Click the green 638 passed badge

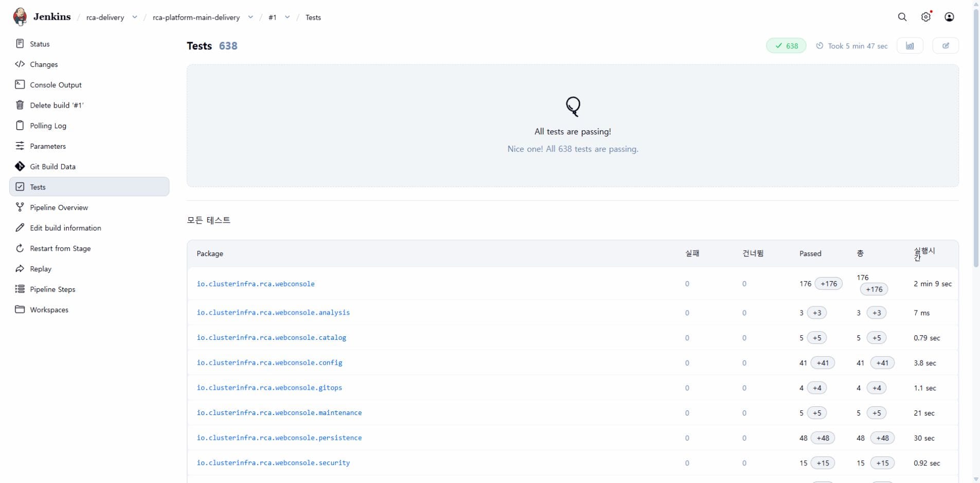(x=786, y=46)
